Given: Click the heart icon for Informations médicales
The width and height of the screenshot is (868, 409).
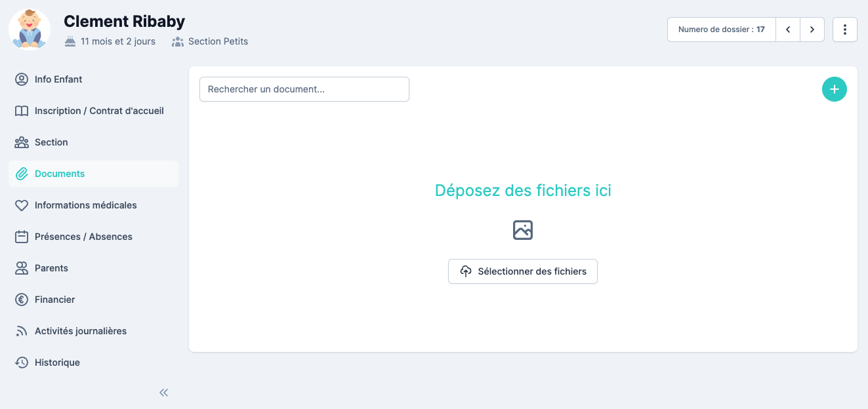Looking at the screenshot, I should [22, 205].
